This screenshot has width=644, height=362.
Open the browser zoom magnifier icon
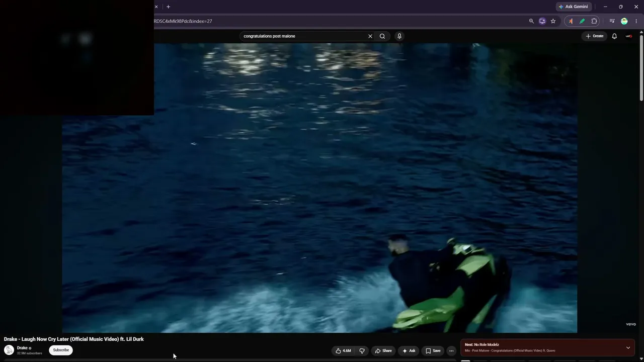[x=531, y=21]
